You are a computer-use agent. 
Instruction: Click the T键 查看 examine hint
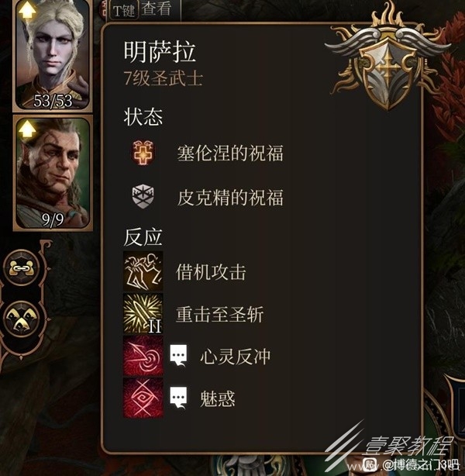pos(143,10)
